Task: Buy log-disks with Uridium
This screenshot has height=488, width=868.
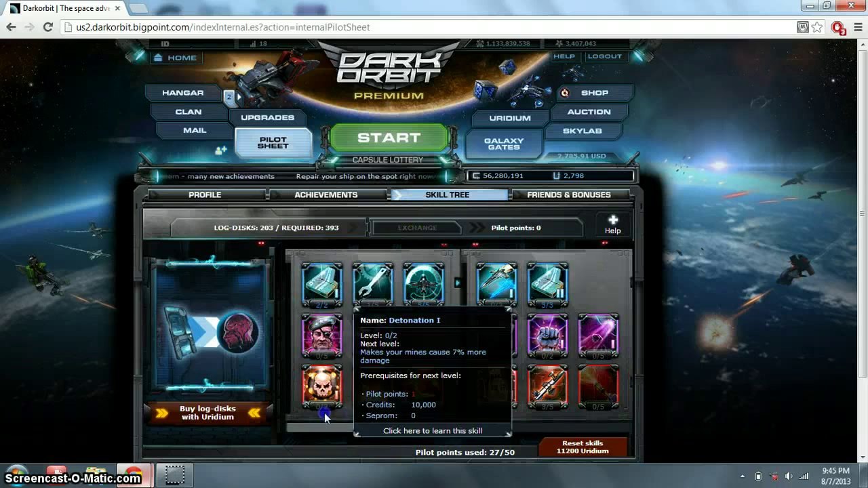Action: 208,413
